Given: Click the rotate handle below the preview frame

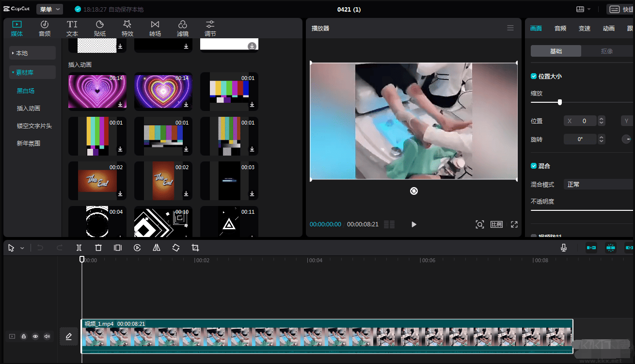Looking at the screenshot, I should pos(413,191).
